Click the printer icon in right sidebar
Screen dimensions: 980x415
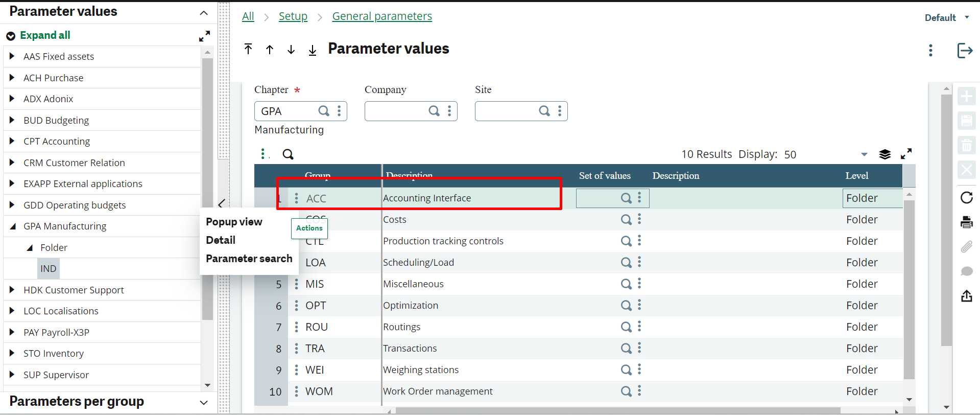pos(966,222)
